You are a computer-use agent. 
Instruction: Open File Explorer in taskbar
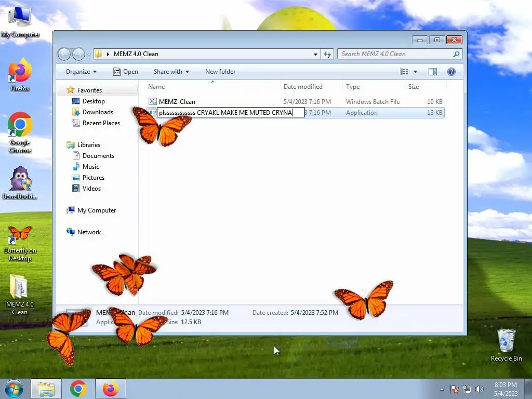pos(46,389)
